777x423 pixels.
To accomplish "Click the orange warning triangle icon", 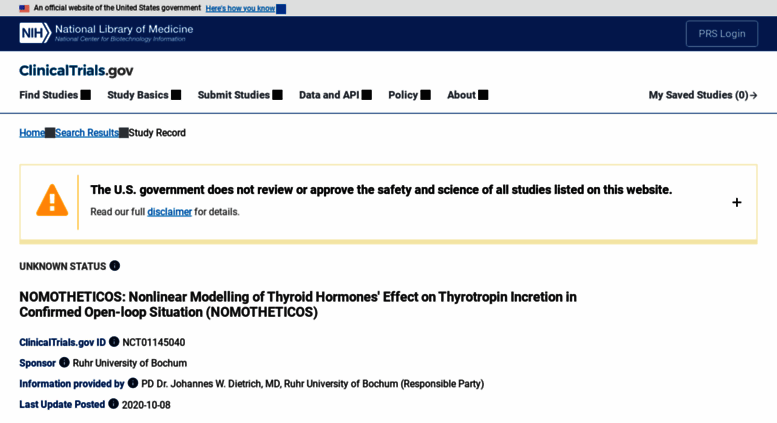I will 52,201.
